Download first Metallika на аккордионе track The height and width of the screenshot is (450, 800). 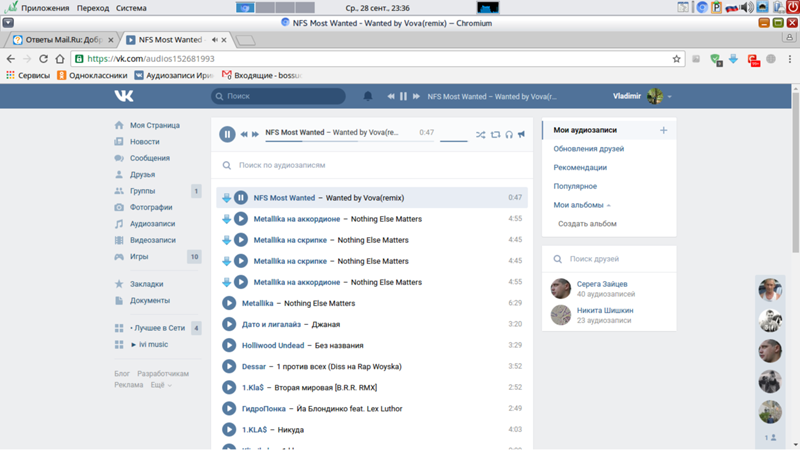pos(227,219)
